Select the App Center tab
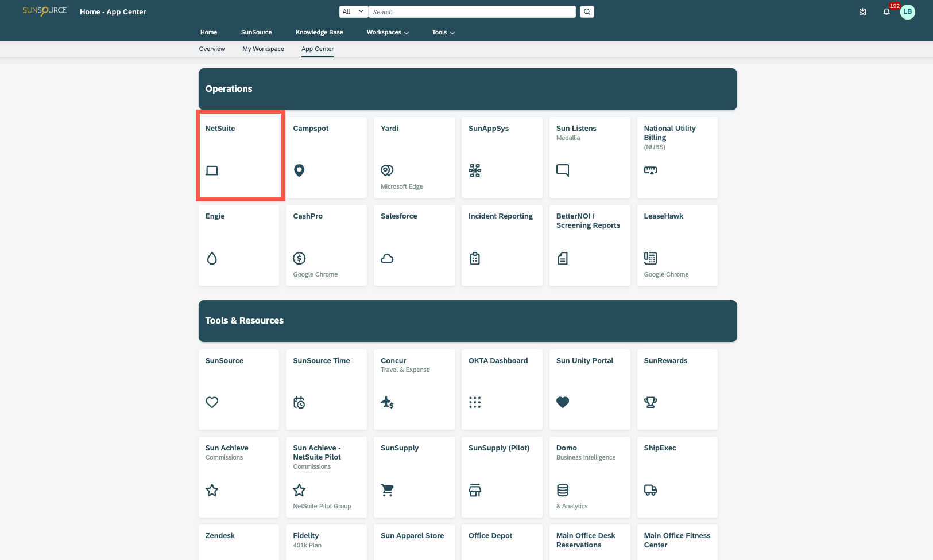 point(318,49)
